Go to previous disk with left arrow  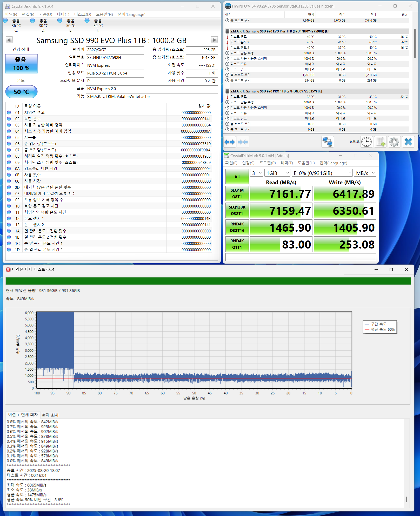[9, 40]
